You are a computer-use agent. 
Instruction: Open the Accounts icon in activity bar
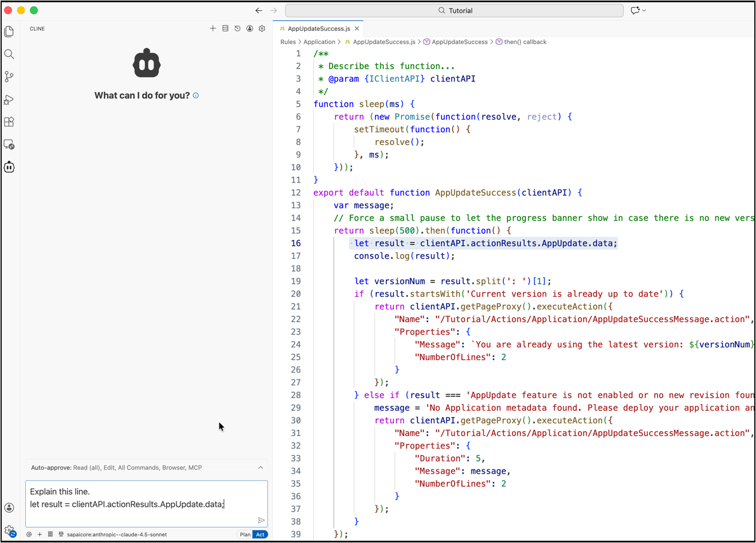click(x=9, y=508)
